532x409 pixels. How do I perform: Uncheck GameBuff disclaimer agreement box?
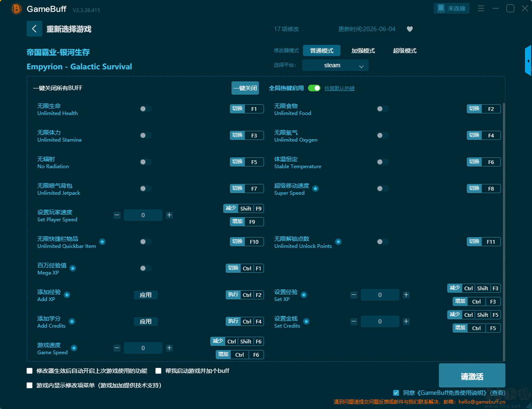[x=396, y=393]
